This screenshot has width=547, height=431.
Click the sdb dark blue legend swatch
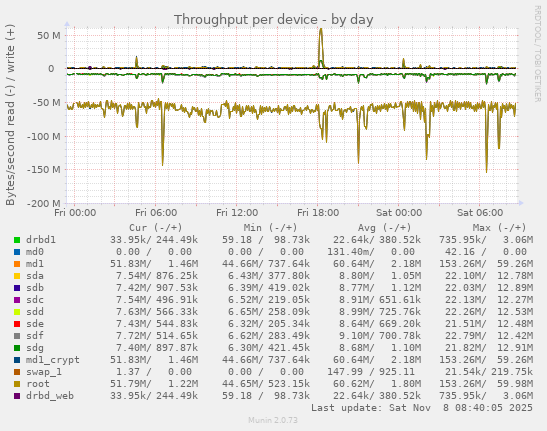pyautogui.click(x=17, y=288)
